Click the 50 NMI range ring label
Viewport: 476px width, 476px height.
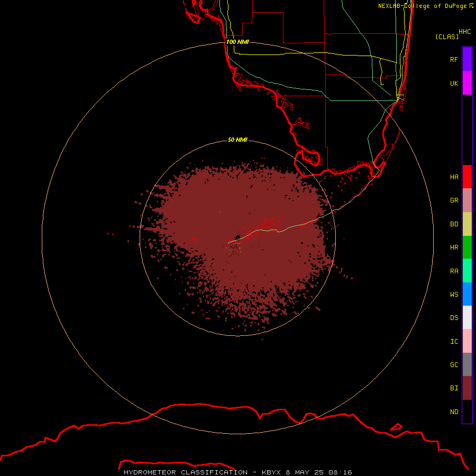coord(237,140)
